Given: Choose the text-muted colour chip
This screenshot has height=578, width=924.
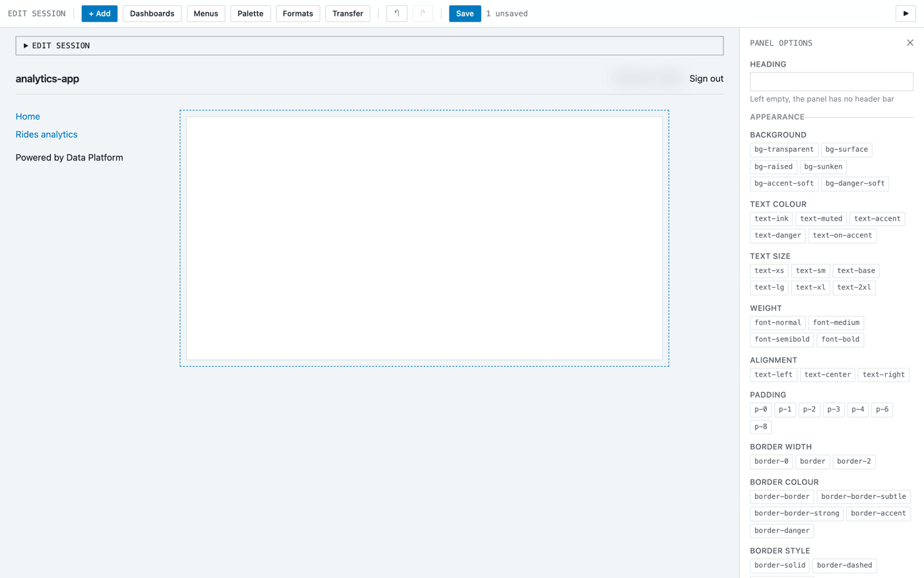Looking at the screenshot, I should click(x=821, y=219).
